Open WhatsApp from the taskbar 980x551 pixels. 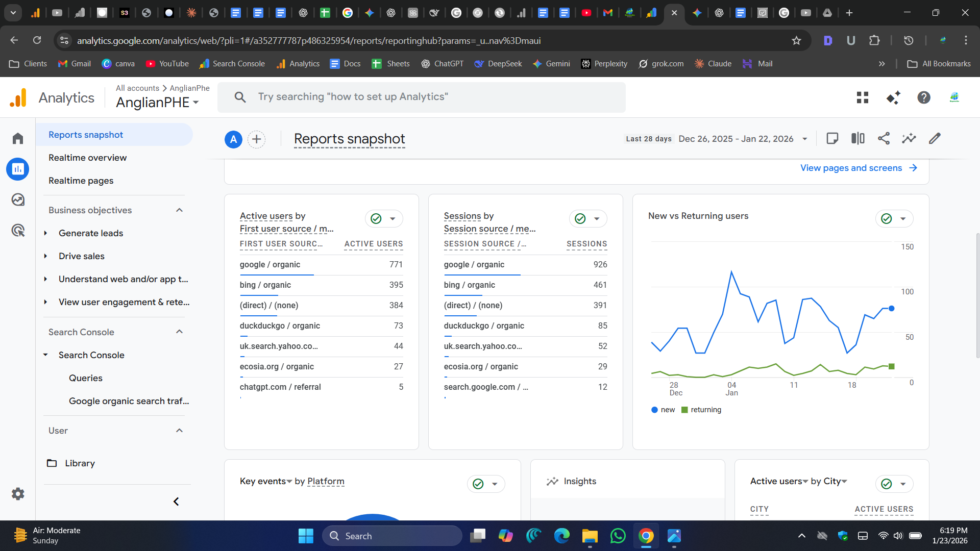coord(618,536)
